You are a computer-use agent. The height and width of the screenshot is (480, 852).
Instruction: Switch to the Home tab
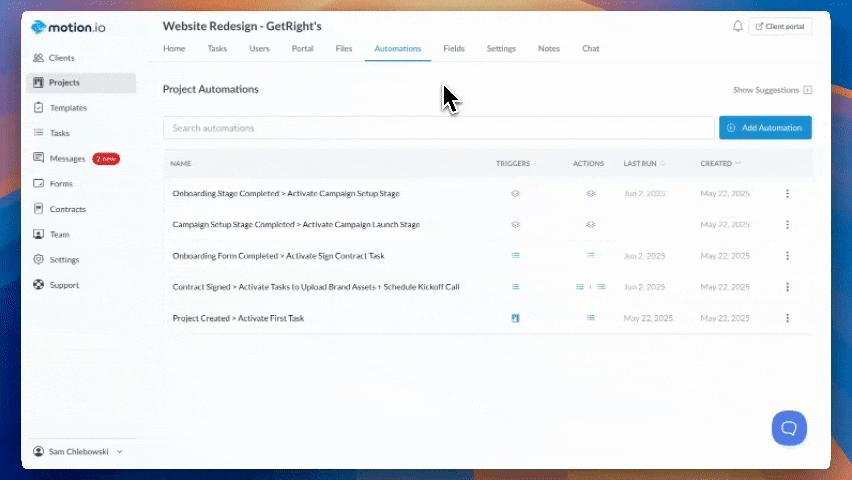pyautogui.click(x=174, y=48)
